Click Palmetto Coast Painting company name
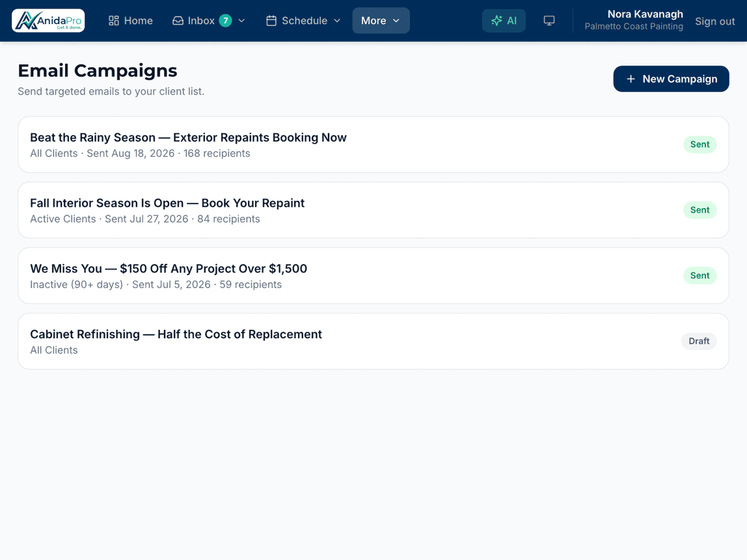The image size is (747, 560). [x=634, y=26]
